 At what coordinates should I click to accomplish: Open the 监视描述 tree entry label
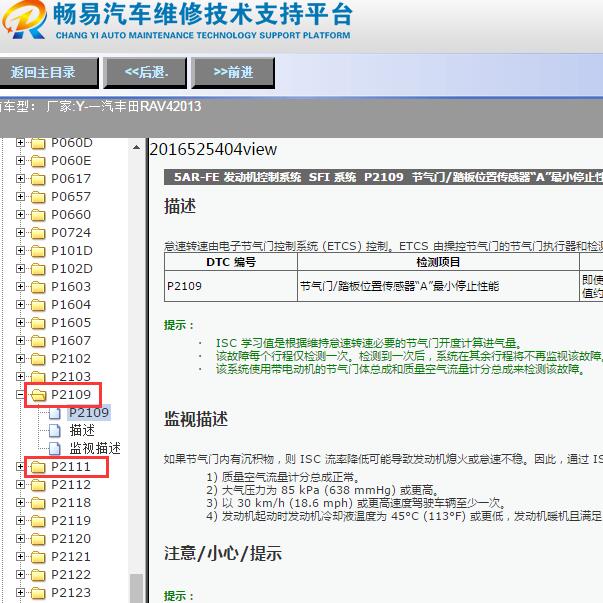click(x=95, y=448)
